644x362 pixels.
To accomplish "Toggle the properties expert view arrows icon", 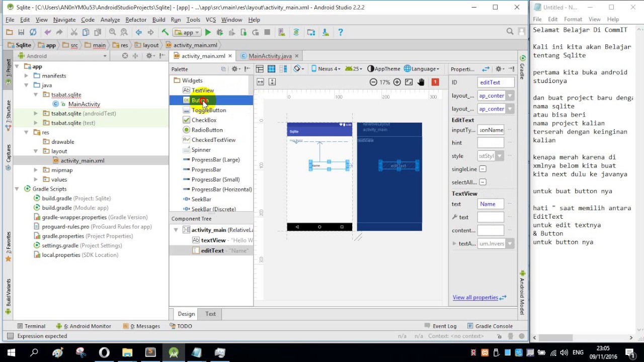I will pos(486,69).
